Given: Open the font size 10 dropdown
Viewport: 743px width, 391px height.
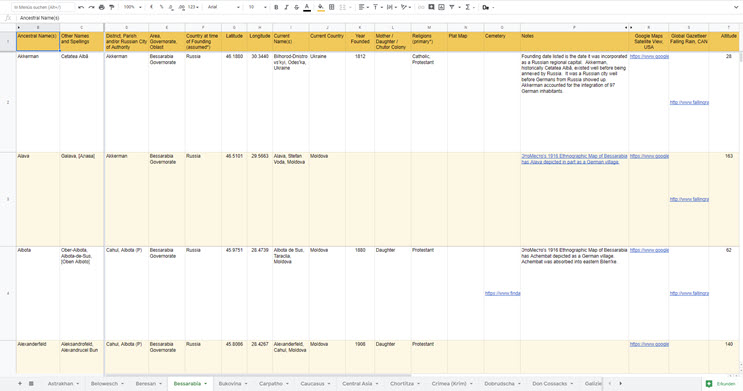Looking at the screenshot, I should tap(257, 7).
